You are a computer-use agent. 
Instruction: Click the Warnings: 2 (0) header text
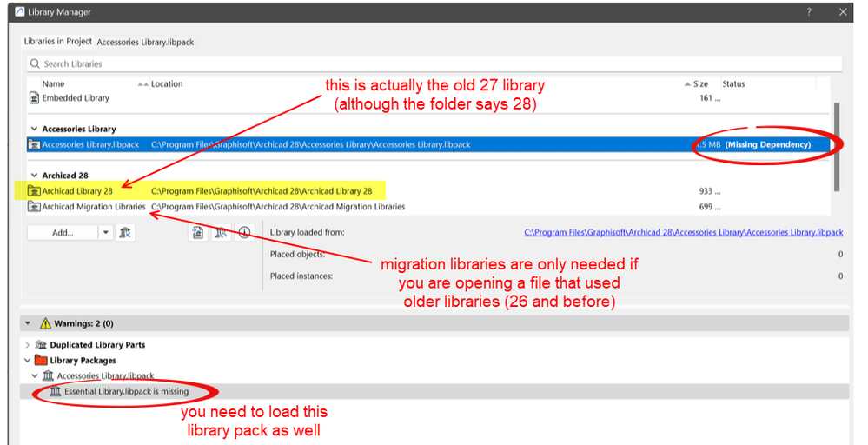point(83,323)
